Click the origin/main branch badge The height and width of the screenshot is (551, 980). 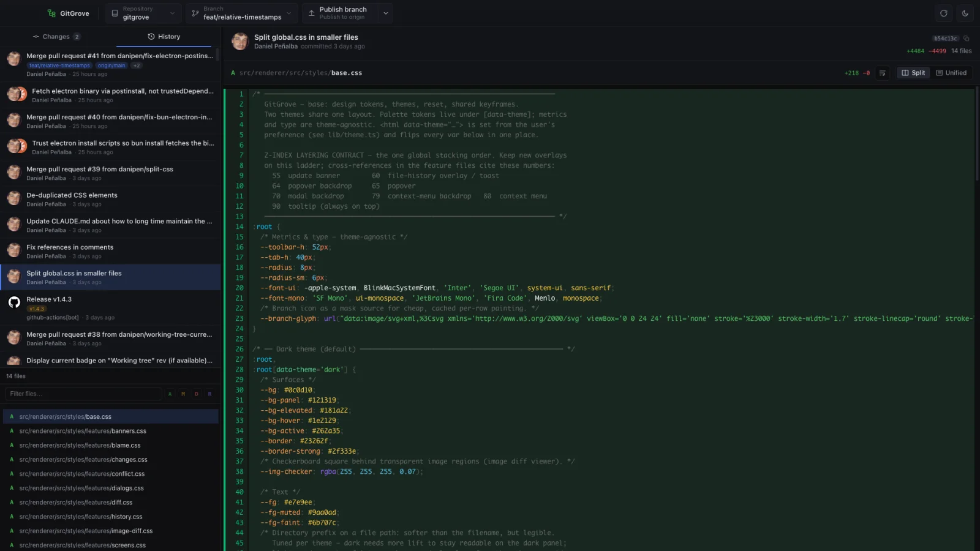[111, 66]
